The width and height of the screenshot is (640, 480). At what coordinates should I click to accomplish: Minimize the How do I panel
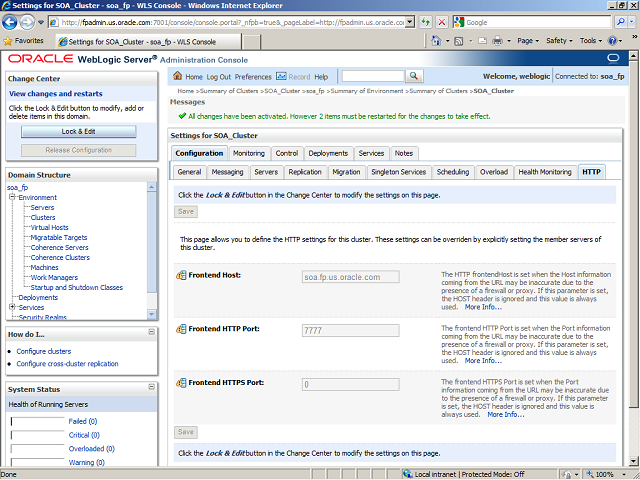click(151, 334)
